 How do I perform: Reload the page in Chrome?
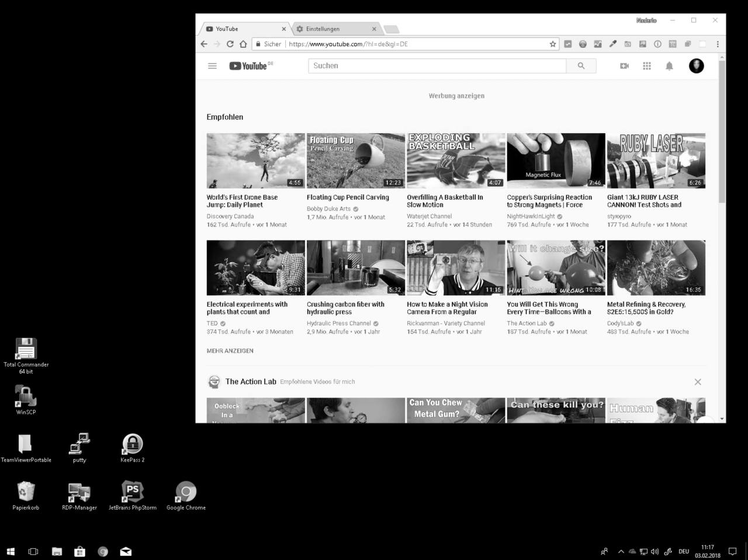click(230, 44)
